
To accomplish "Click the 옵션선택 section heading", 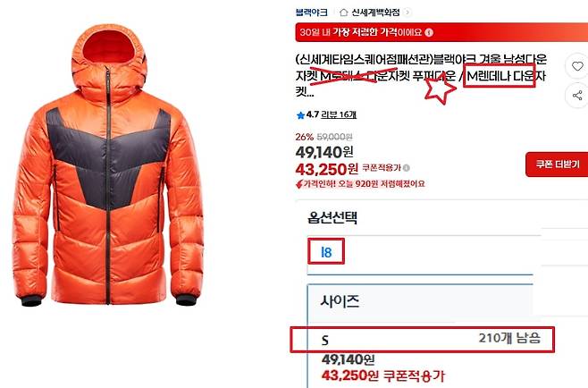I will click(x=332, y=217).
